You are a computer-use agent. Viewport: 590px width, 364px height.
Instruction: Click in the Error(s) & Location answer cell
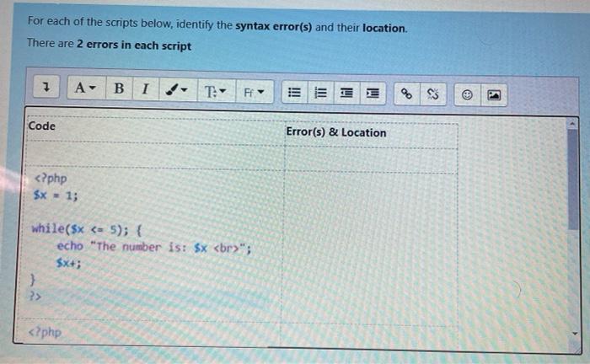coord(369,249)
